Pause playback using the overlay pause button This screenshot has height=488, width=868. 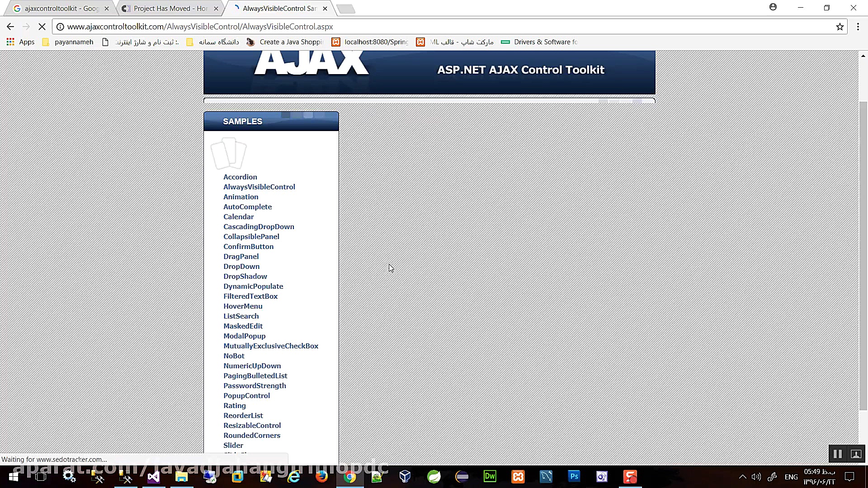pyautogui.click(x=837, y=454)
